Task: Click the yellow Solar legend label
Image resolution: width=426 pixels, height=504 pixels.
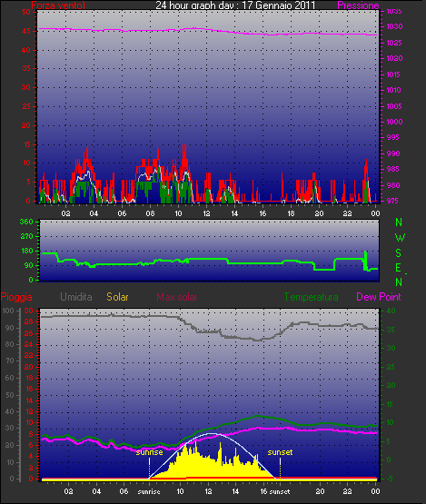Action: (117, 297)
